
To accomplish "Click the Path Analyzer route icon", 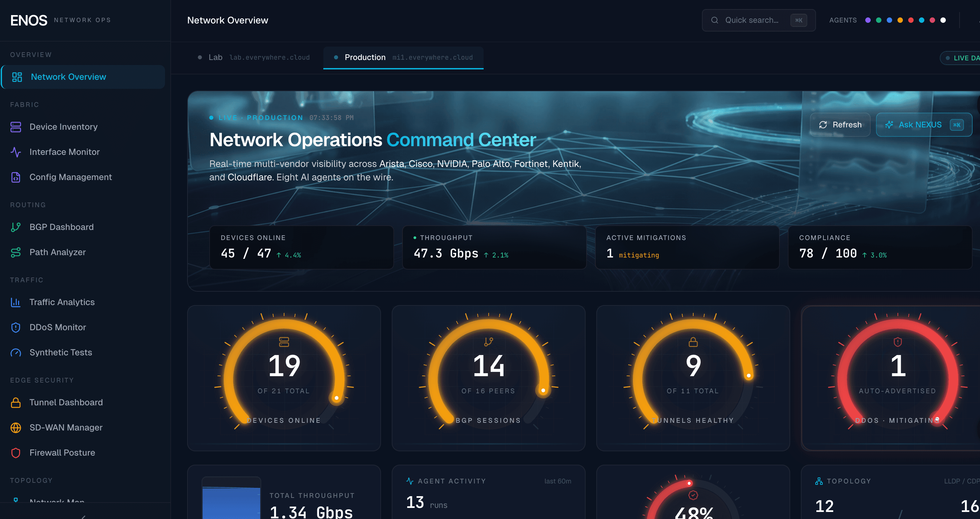I will pos(16,252).
